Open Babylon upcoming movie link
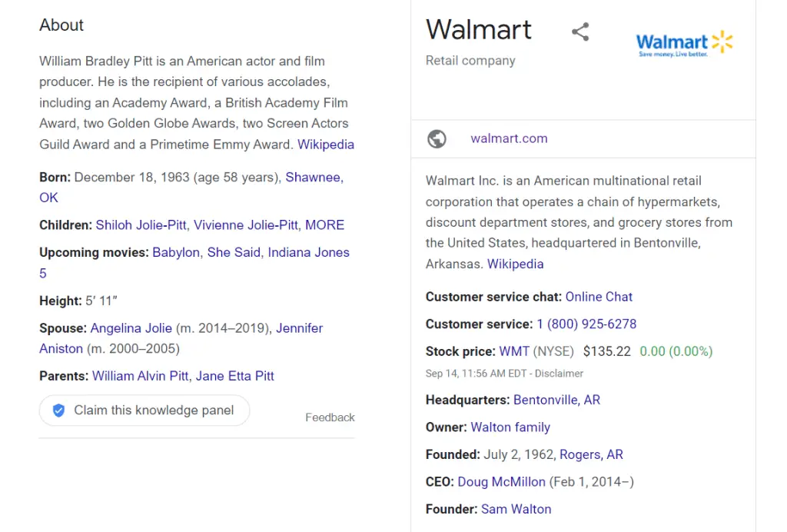This screenshot has width=787, height=532. tap(176, 252)
